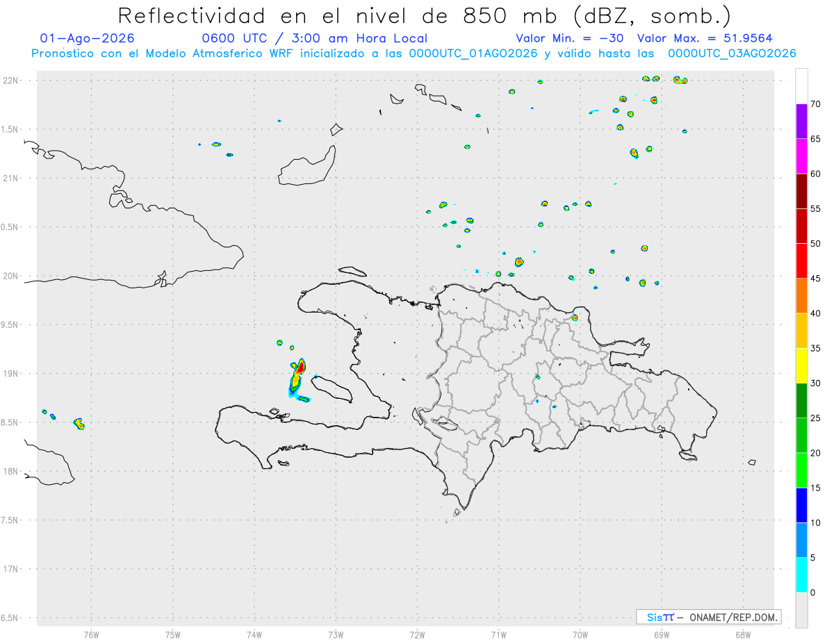Click the 'Pronóstico con el Modelo Atmosférico WRF' line
Screen dimensions: 834x644
pos(413,53)
